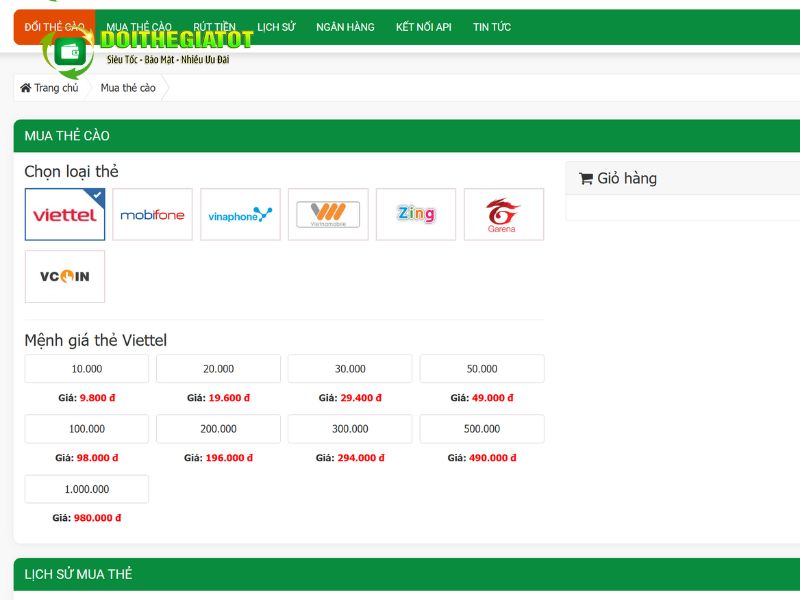Select the 50.000 denomination

point(482,369)
